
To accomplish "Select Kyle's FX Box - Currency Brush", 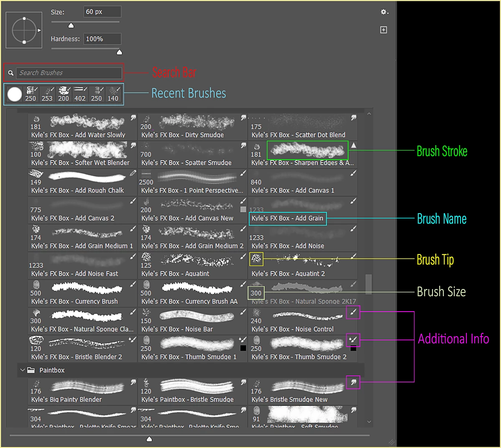I will pyautogui.click(x=83, y=293).
